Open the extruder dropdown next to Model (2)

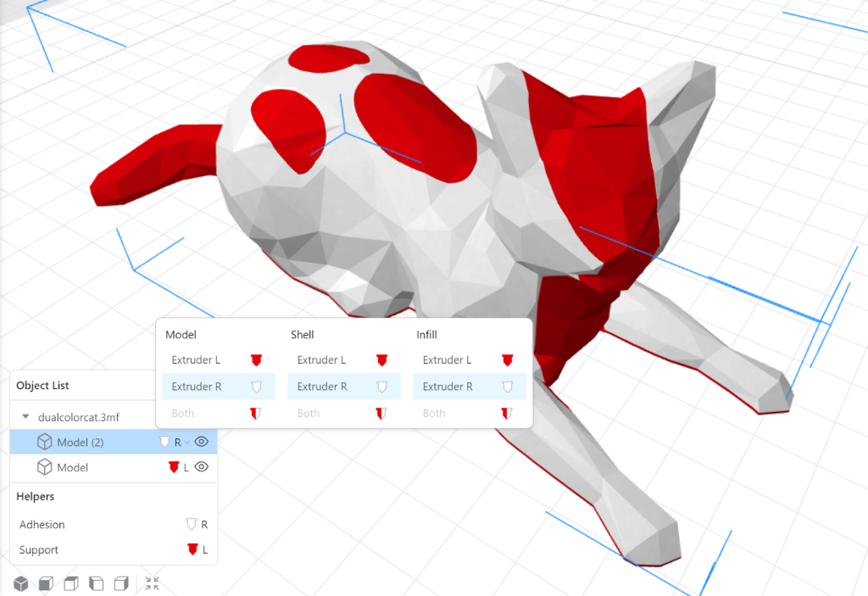[x=186, y=441]
